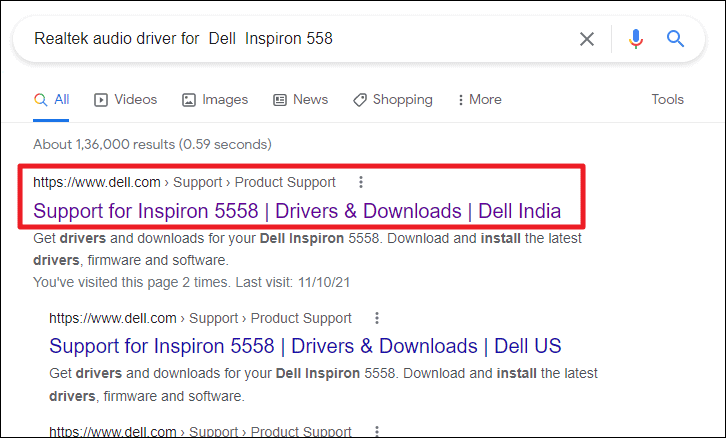Image resolution: width=726 pixels, height=438 pixels.
Task: Click the Dell US result description snippet
Action: (x=323, y=385)
